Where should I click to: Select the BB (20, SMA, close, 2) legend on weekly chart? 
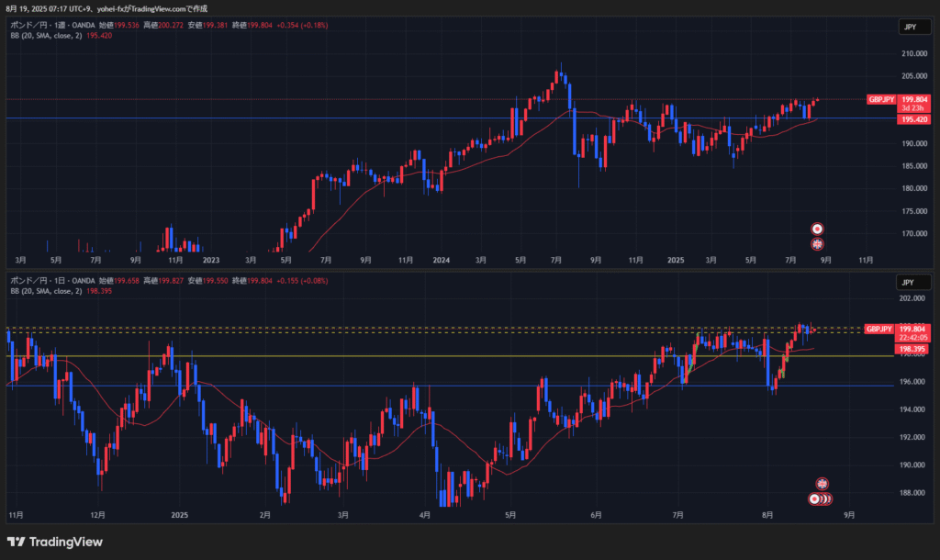click(x=46, y=36)
